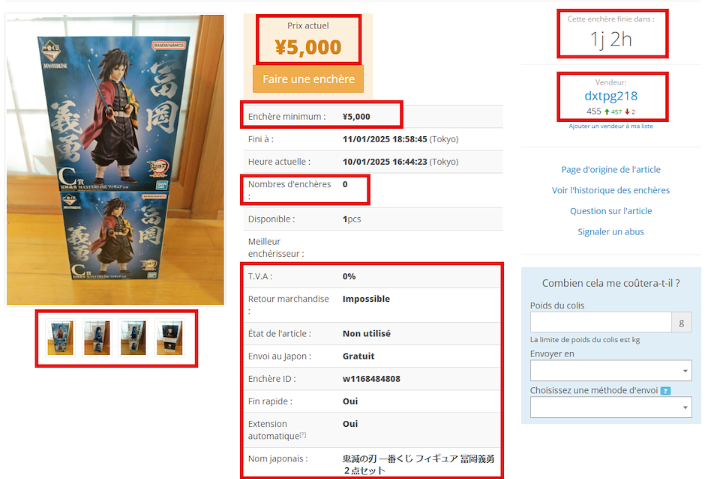This screenshot has height=479, width=708.
Task: Click the Faire une enchère button
Action: point(308,79)
